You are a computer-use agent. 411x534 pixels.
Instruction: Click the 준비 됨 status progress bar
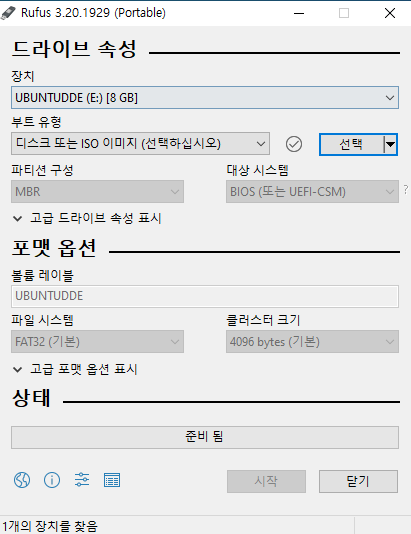point(205,437)
